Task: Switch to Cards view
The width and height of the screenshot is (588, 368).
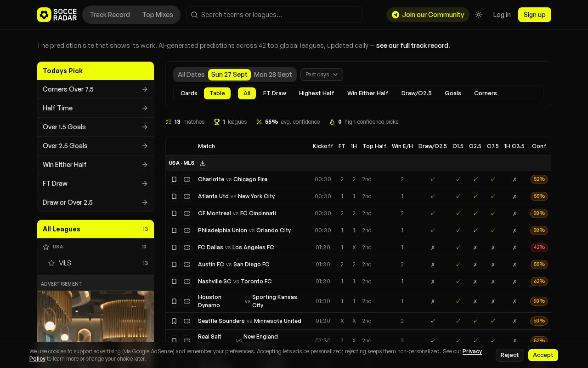Action: 189,93
